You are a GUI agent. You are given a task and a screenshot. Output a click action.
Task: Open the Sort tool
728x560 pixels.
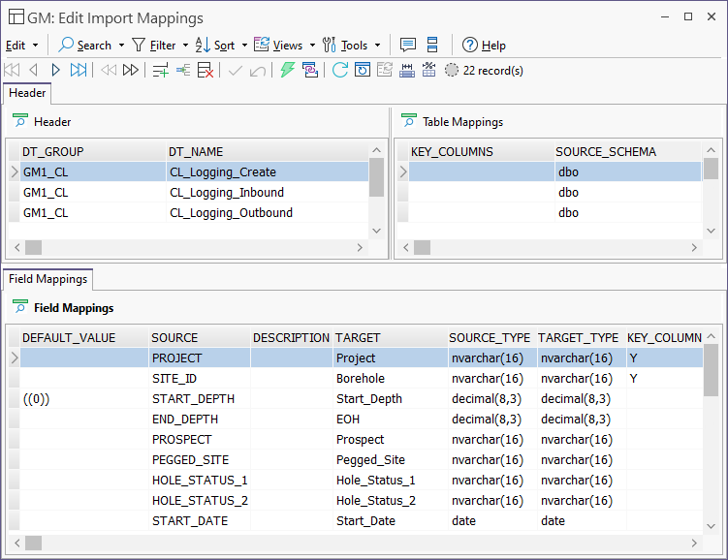pos(215,45)
